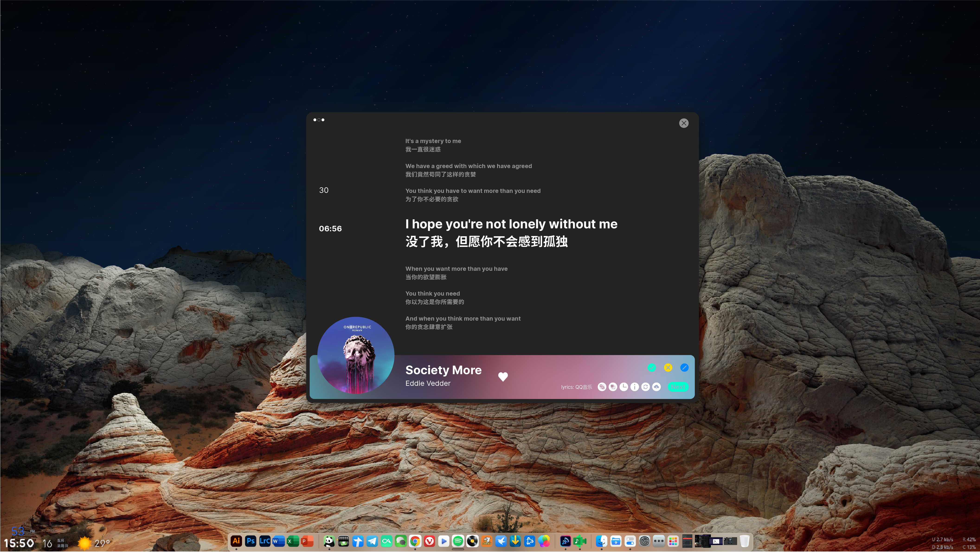Open the translation icon in the lyrics bar
The height and width of the screenshot is (552, 980).
tap(602, 387)
